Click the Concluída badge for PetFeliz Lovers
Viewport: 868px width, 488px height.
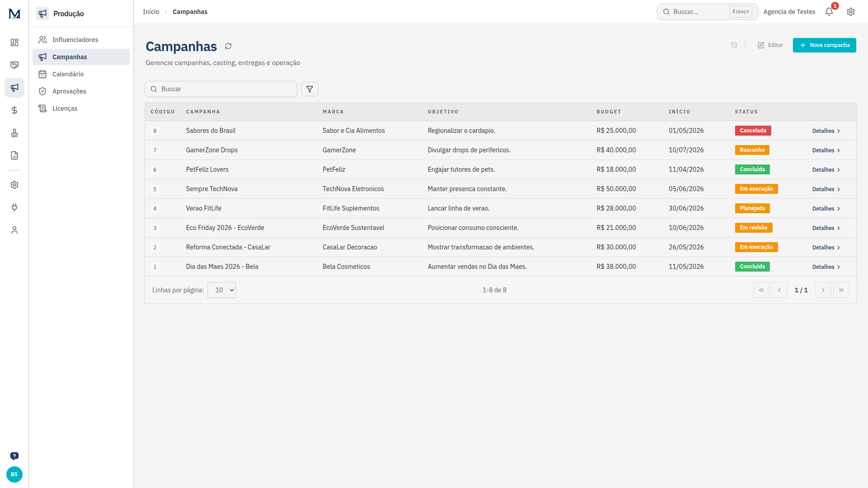click(x=752, y=169)
